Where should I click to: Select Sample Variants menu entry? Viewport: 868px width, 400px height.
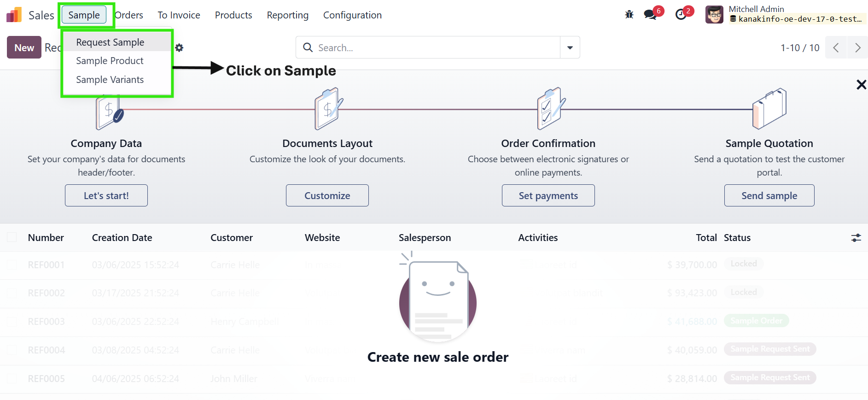coord(117,80)
